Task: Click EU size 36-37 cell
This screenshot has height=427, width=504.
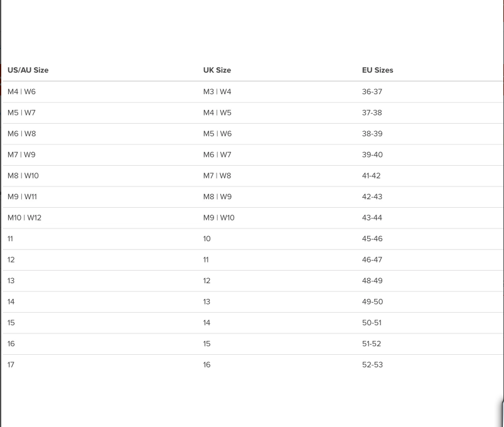Action: 372,92
